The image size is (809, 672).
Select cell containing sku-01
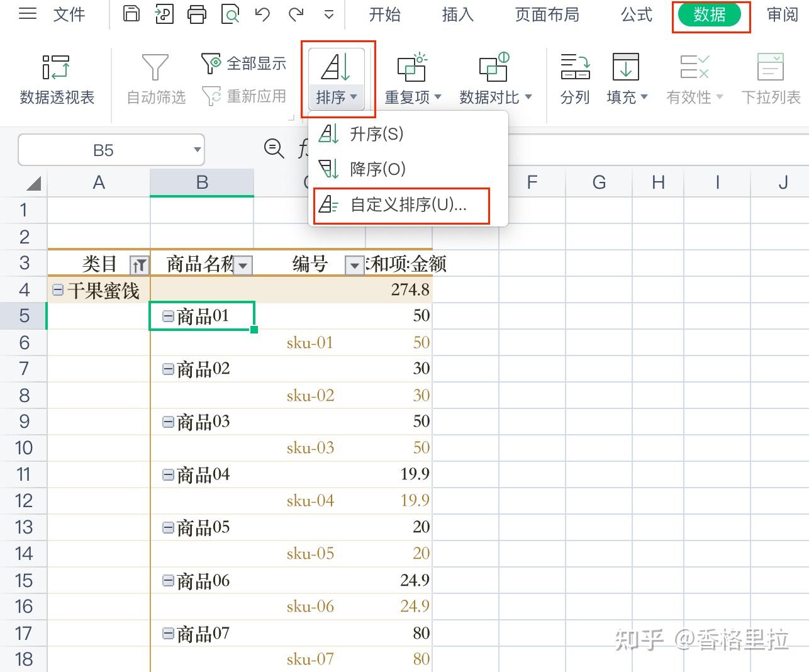point(310,342)
